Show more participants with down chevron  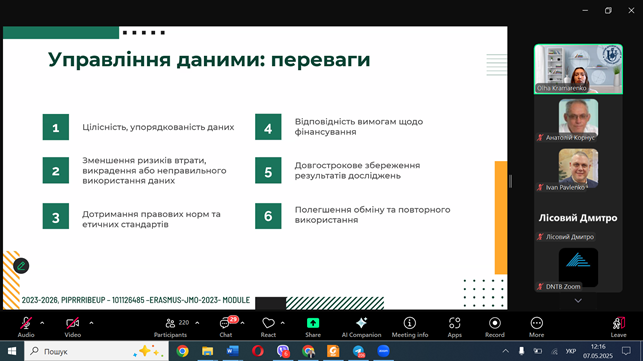[578, 301]
